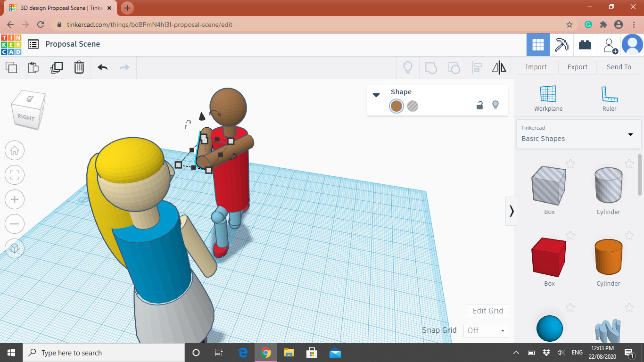The width and height of the screenshot is (644, 362).
Task: Favorite the striped Cylinder hole with star
Action: pos(629,164)
